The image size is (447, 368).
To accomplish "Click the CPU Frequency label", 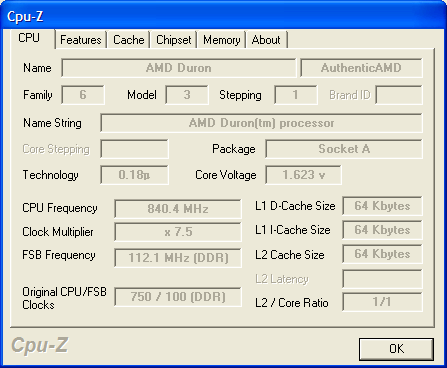I will pos(60,208).
